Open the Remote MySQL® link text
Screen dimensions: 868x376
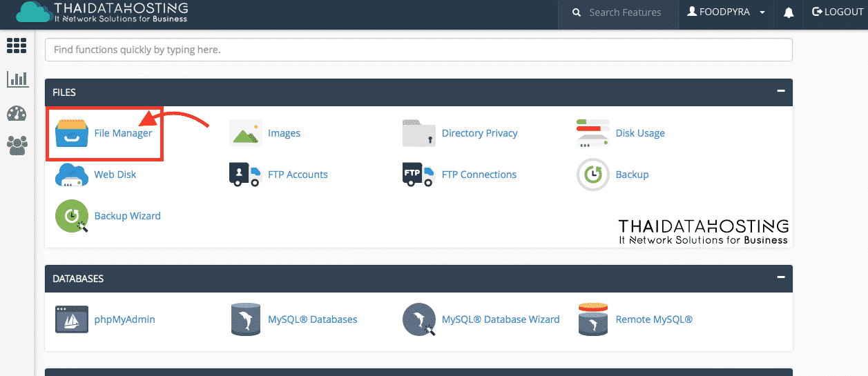654,319
